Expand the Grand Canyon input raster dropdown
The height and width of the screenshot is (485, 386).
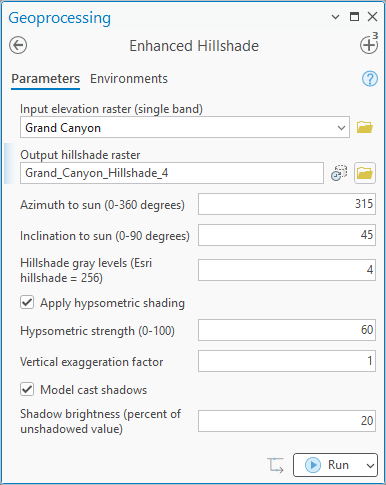coord(341,128)
